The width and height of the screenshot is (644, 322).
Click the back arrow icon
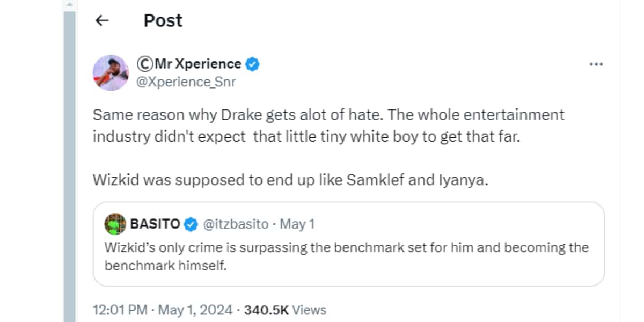[x=101, y=21]
